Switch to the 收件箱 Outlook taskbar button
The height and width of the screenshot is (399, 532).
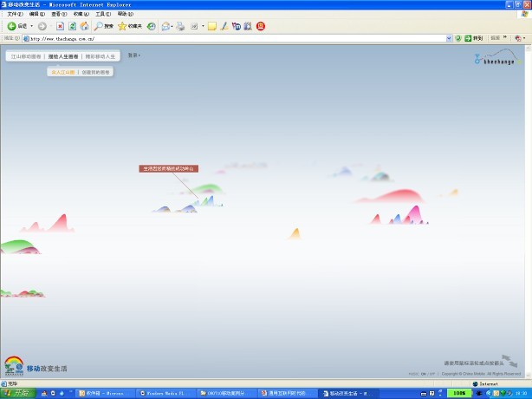(105, 393)
